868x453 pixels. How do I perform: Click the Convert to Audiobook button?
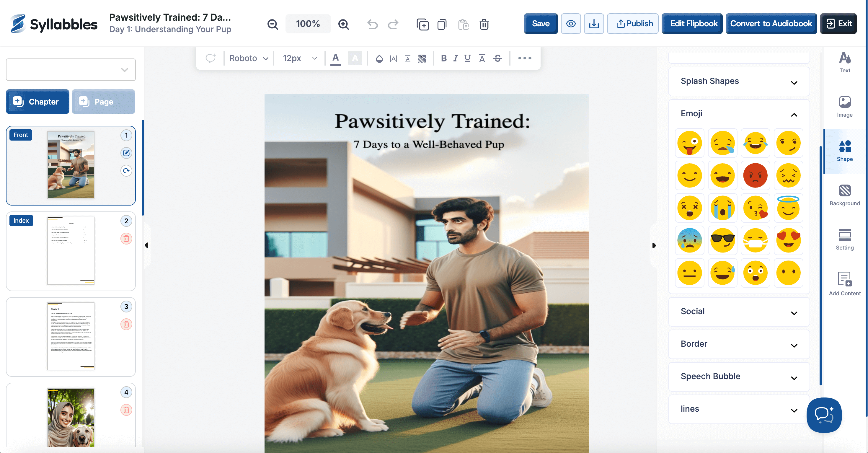coord(771,24)
